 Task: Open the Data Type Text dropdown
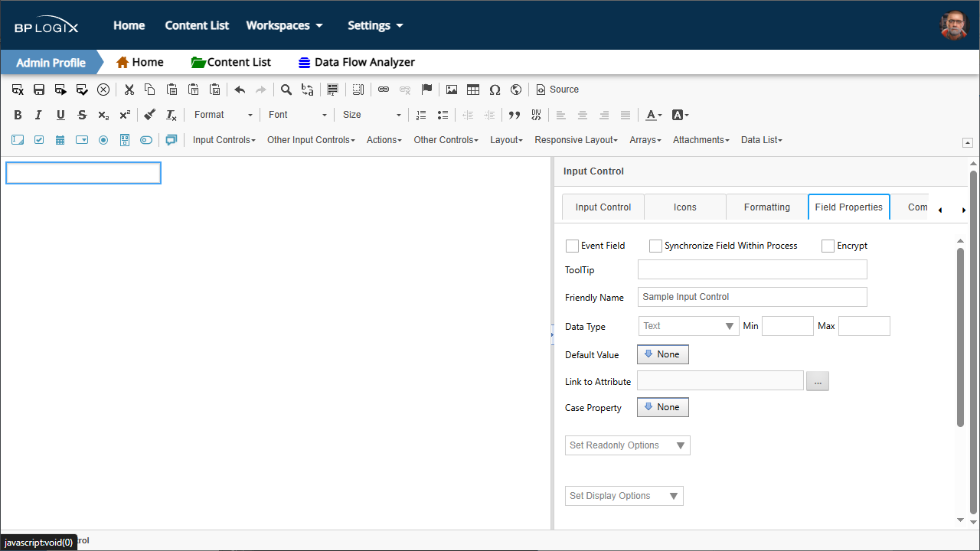tap(689, 326)
